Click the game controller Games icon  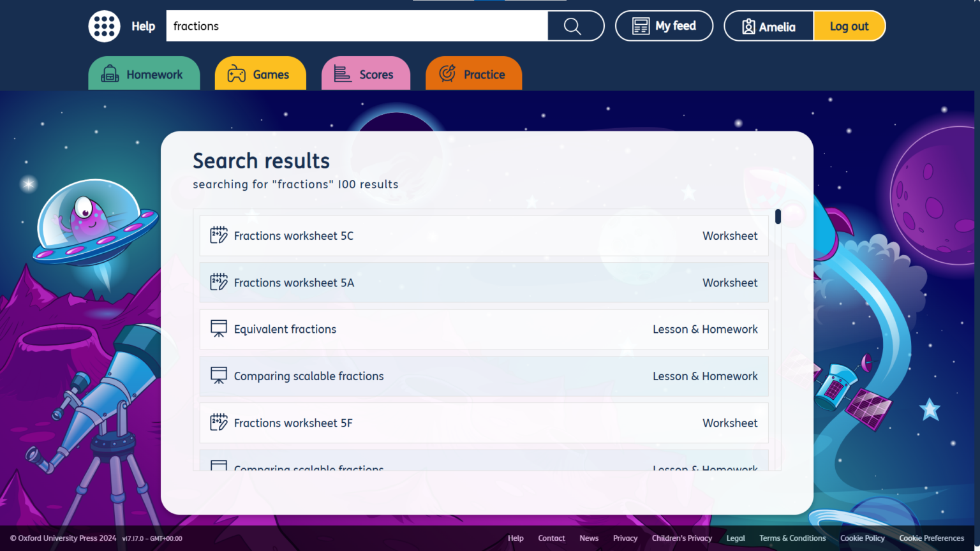click(x=237, y=74)
